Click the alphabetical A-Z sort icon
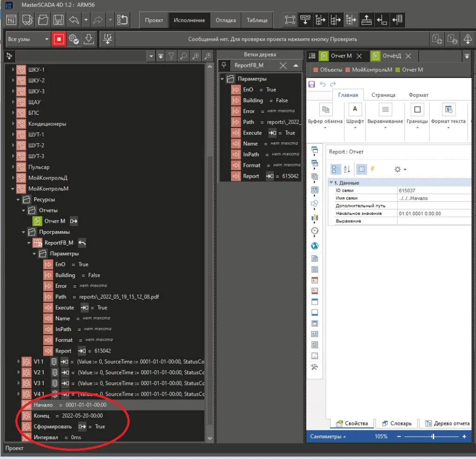 coord(347,169)
